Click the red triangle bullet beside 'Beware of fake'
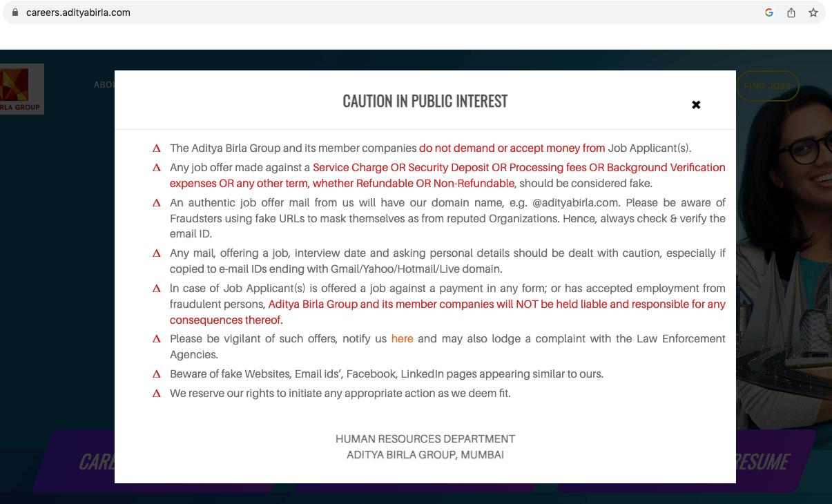 point(157,374)
